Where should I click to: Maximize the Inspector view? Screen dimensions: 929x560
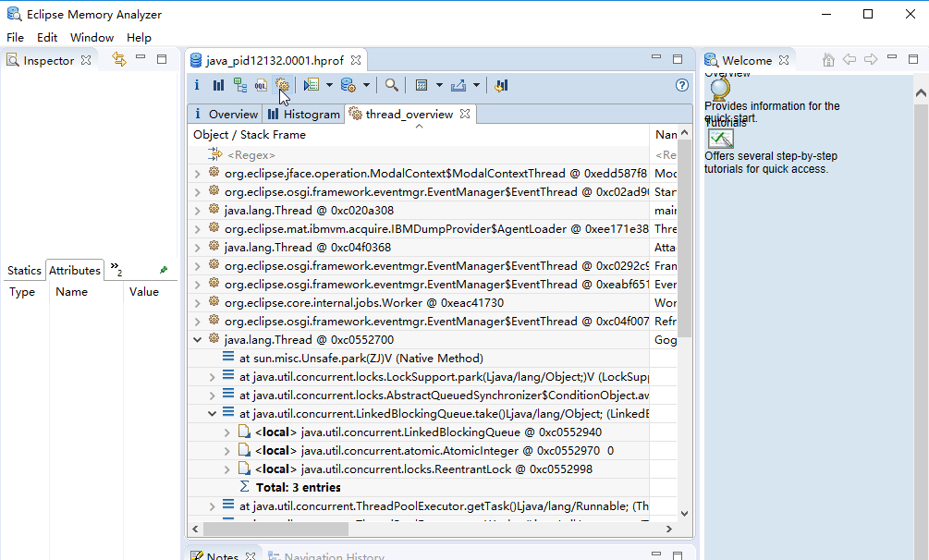click(x=162, y=58)
